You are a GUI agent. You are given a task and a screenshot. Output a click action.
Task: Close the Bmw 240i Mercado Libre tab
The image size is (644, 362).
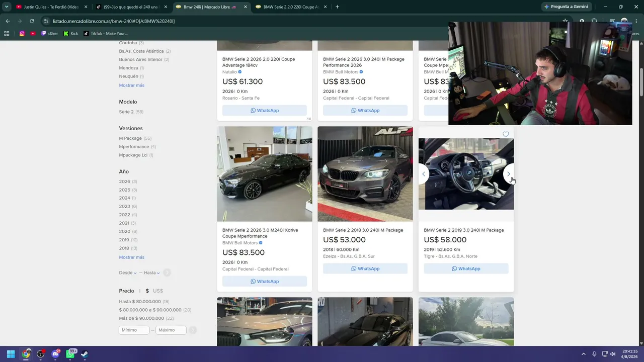pos(246,7)
